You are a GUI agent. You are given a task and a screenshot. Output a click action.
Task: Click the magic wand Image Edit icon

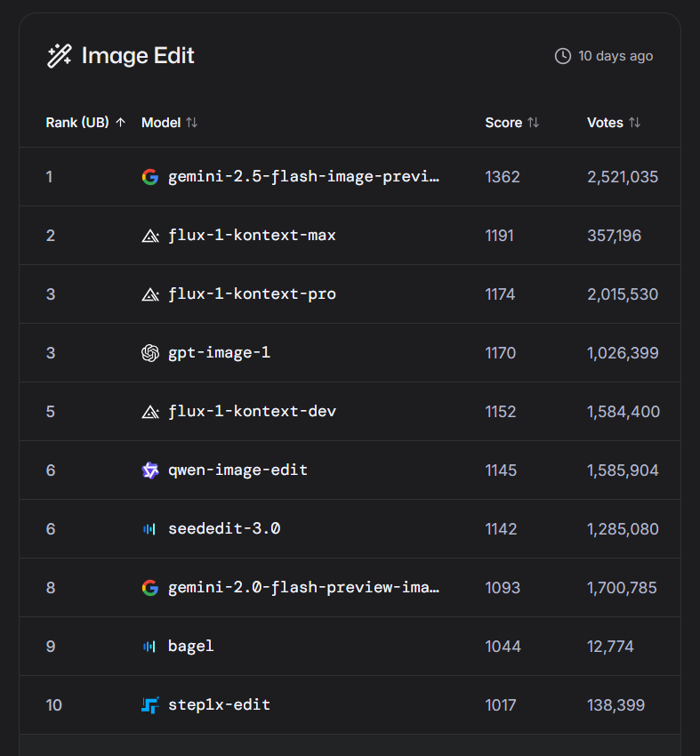(60, 56)
